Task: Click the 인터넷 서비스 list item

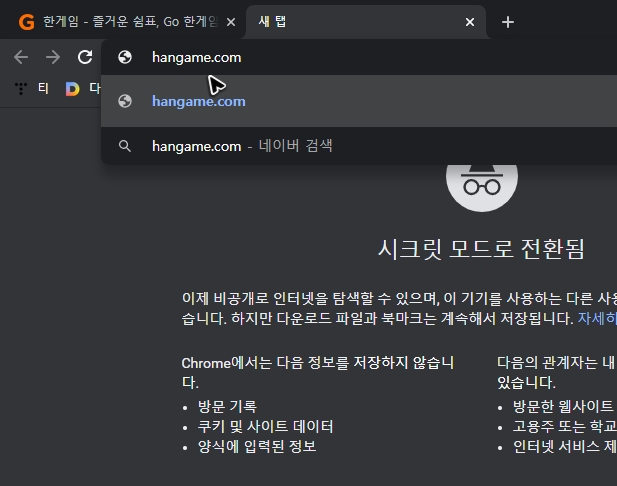Action: coord(565,446)
